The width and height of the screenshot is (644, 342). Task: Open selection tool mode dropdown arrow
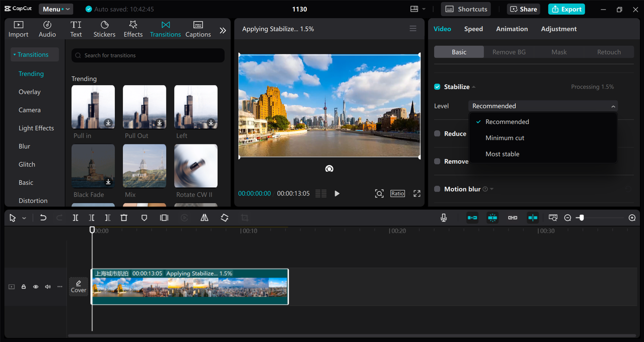[x=24, y=218]
